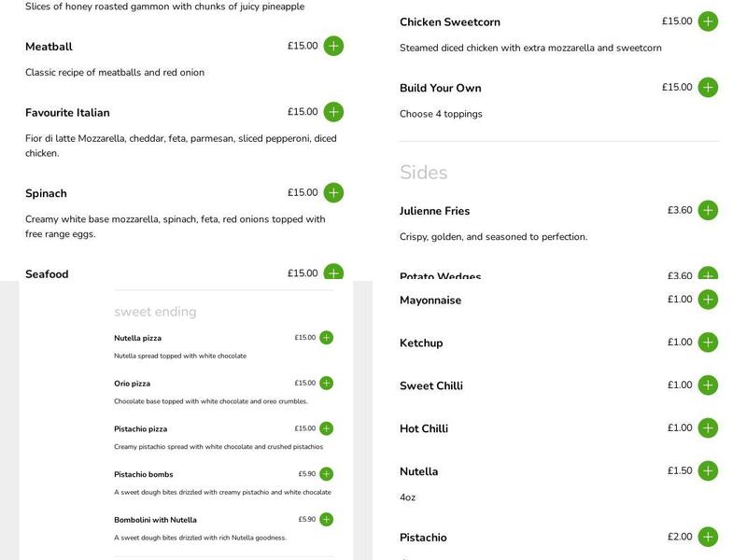
Task: Add Chicken Sweetcorn pizza to order
Action: click(708, 21)
